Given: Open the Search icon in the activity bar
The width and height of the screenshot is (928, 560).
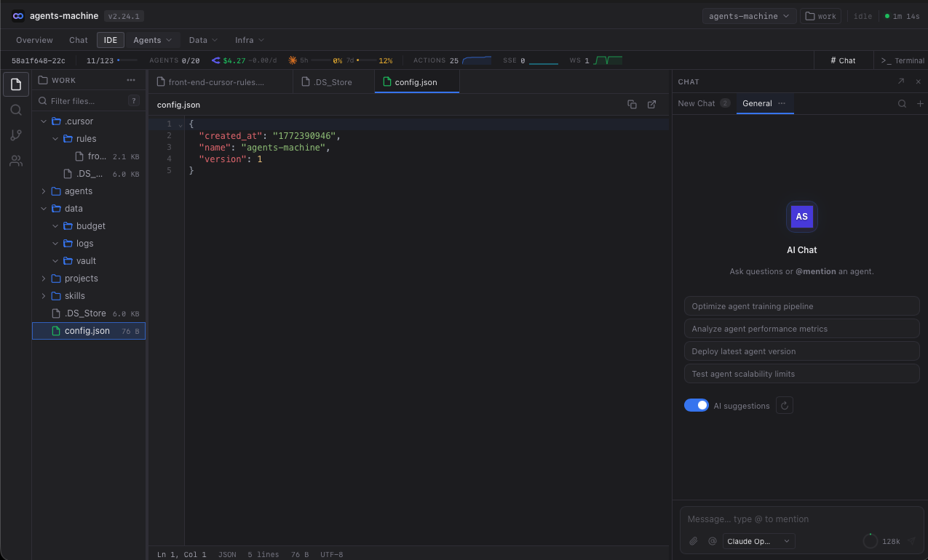Looking at the screenshot, I should [16, 110].
